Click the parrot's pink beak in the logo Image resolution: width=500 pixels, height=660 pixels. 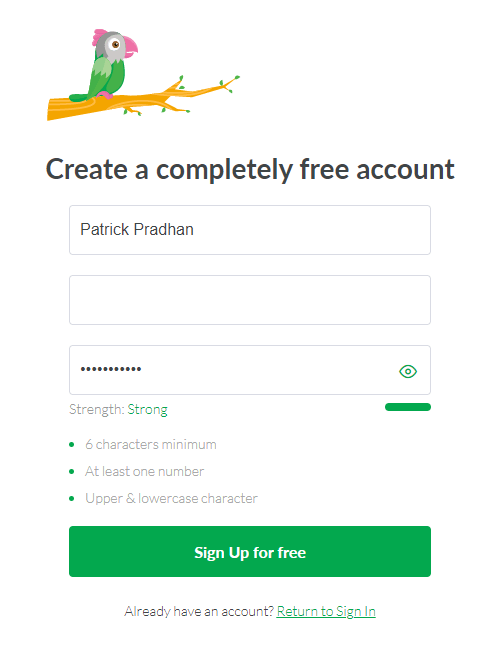tap(130, 46)
